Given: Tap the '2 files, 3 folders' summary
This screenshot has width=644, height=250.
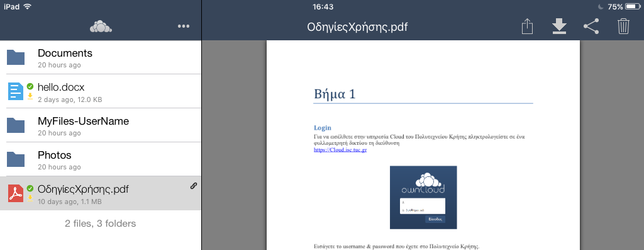Looking at the screenshot, I should 100,224.
